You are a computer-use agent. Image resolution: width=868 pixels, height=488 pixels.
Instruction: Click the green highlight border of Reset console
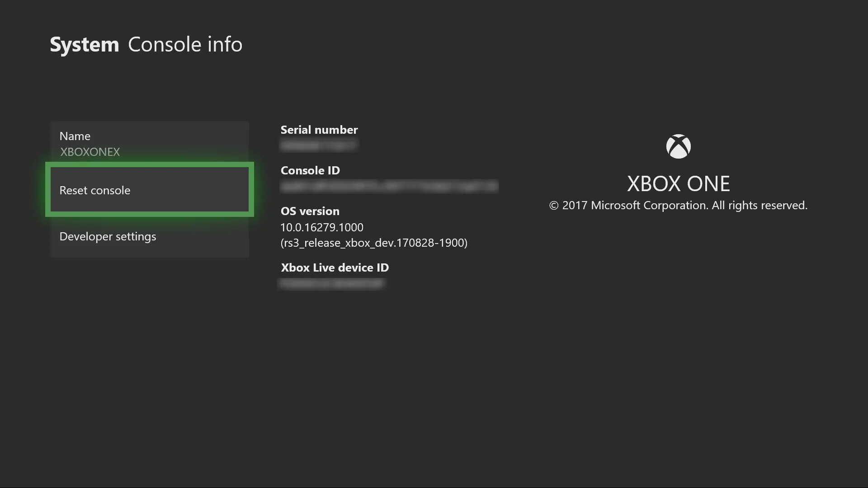[x=149, y=164]
